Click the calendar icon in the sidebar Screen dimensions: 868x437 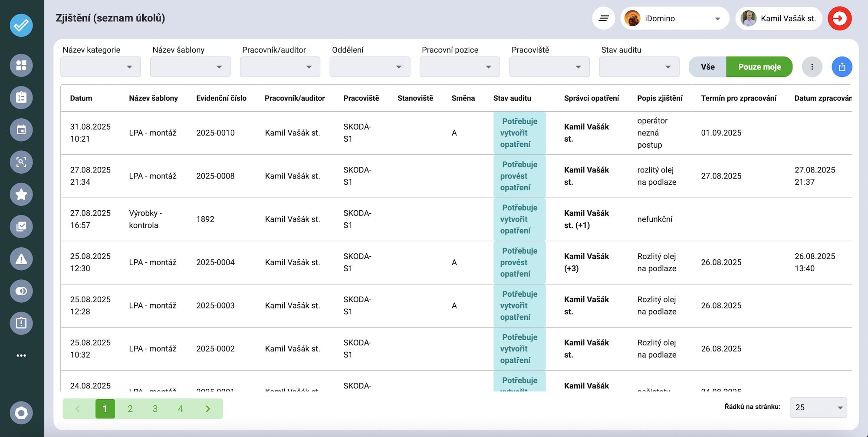pyautogui.click(x=21, y=130)
